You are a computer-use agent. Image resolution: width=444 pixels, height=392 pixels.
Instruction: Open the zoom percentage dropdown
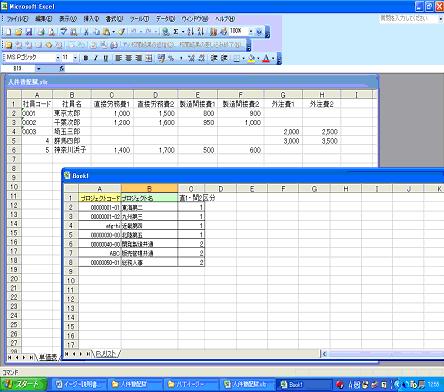coord(250,32)
